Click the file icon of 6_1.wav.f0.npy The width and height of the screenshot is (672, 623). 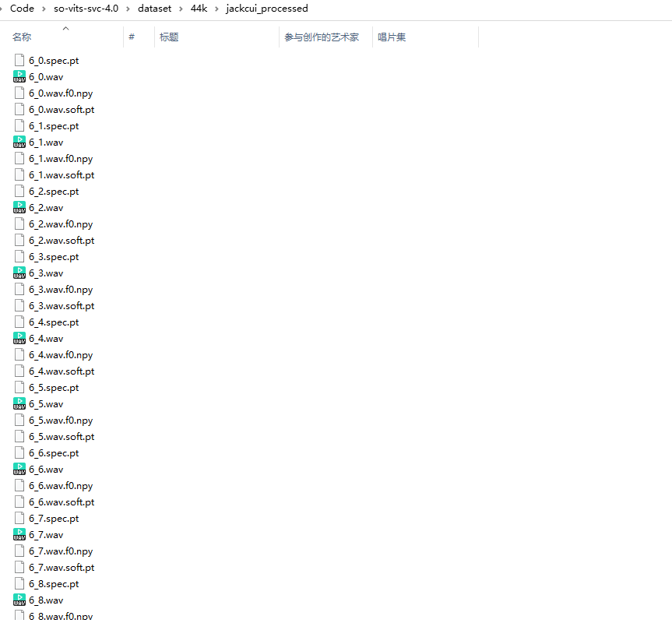(19, 159)
